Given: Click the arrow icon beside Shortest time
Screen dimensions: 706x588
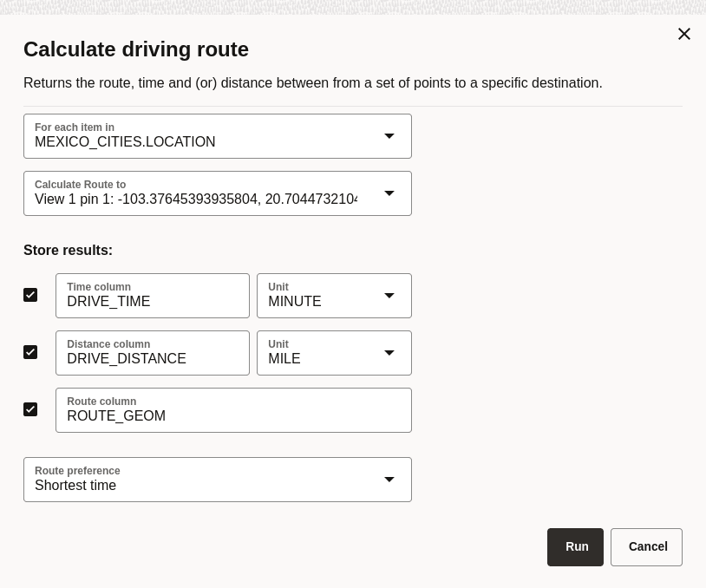Looking at the screenshot, I should pos(389,480).
